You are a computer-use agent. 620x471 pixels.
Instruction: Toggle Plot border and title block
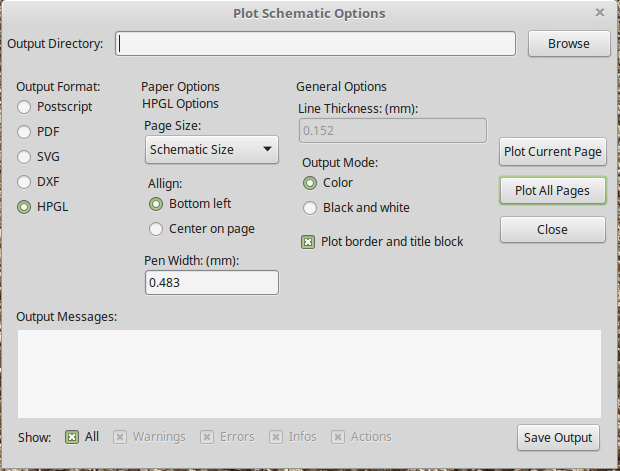coord(308,241)
